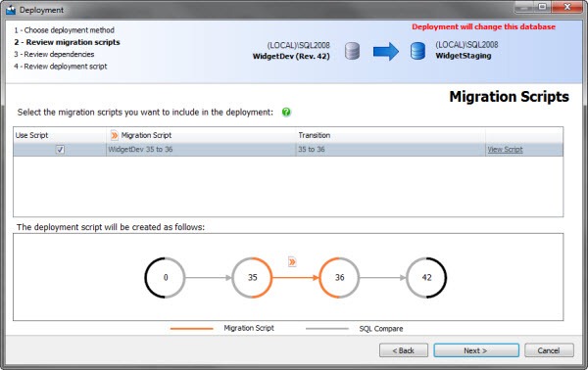Uncheck Use Script for WidgetDev 35 to 36
588x370 pixels.
point(60,150)
